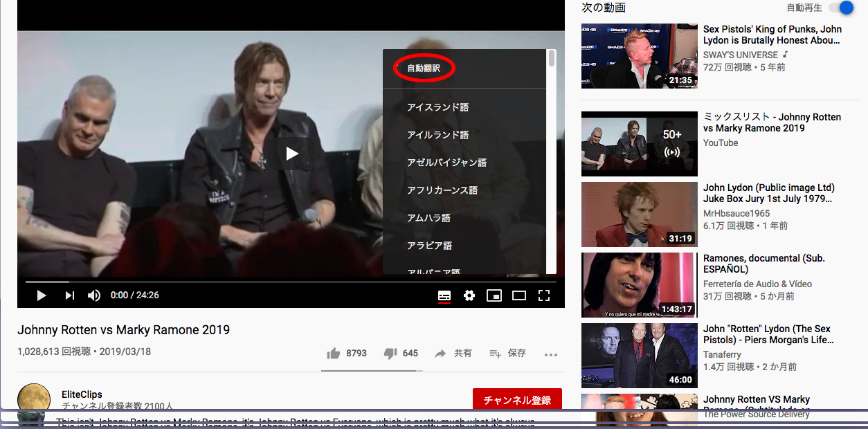Open SWAY'S UNIVERSE channel

click(x=741, y=55)
